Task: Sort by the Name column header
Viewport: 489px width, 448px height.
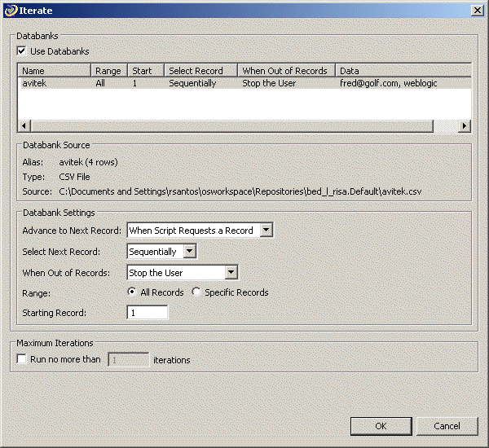Action: click(54, 71)
